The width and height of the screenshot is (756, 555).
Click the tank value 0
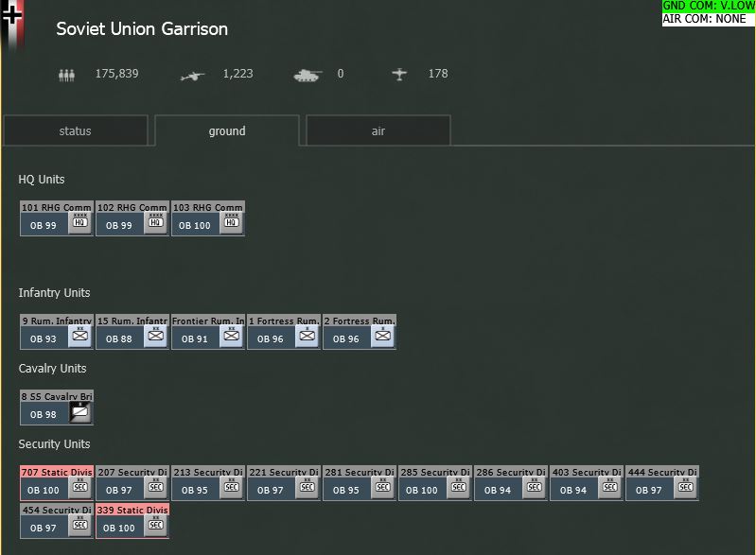tap(341, 74)
